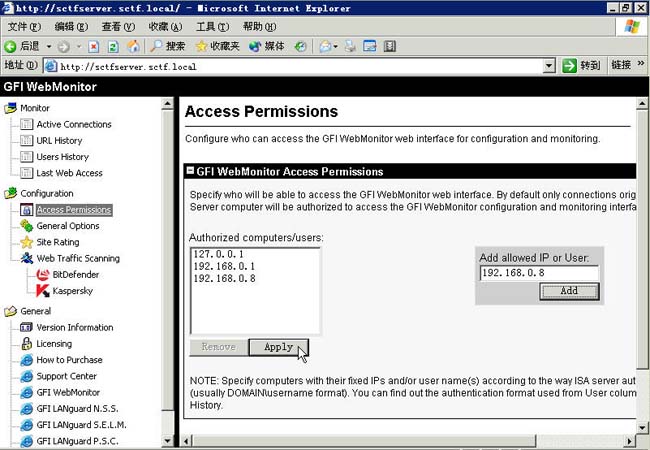Open the address bar dropdown arrow

pos(549,65)
